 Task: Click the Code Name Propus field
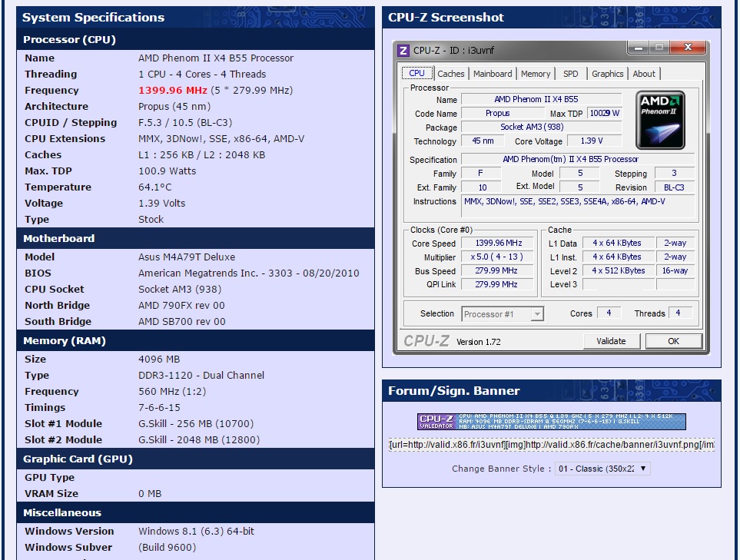(502, 113)
